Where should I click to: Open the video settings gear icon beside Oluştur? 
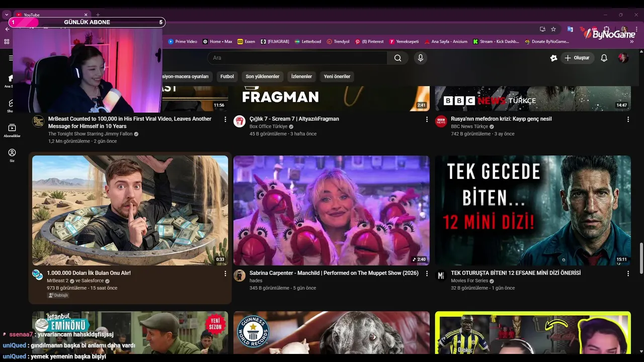(x=554, y=58)
